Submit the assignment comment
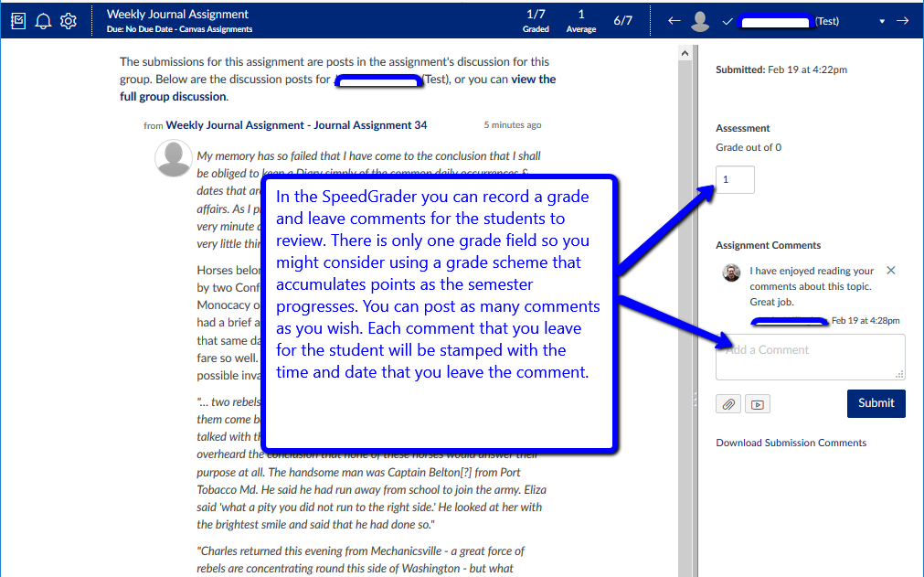This screenshot has width=924, height=577. [x=876, y=403]
